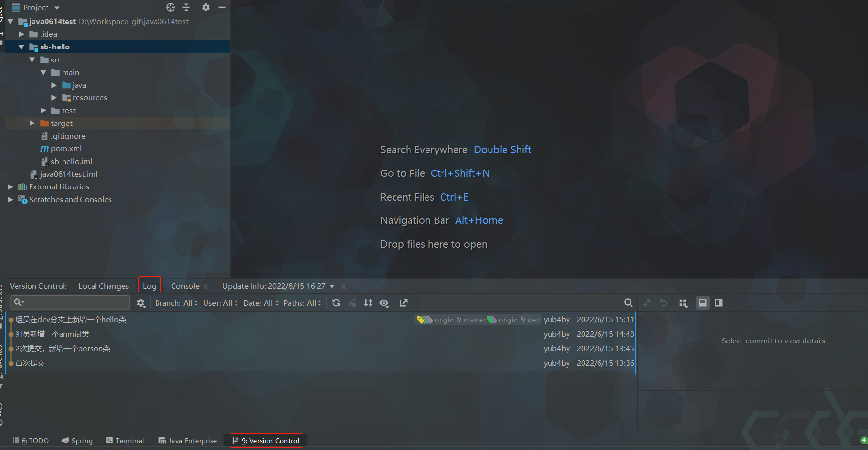
Task: Switch to the Console tab
Action: click(185, 286)
